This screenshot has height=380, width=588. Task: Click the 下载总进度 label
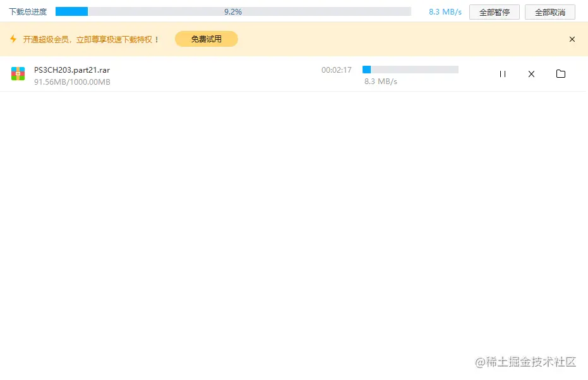(x=28, y=12)
